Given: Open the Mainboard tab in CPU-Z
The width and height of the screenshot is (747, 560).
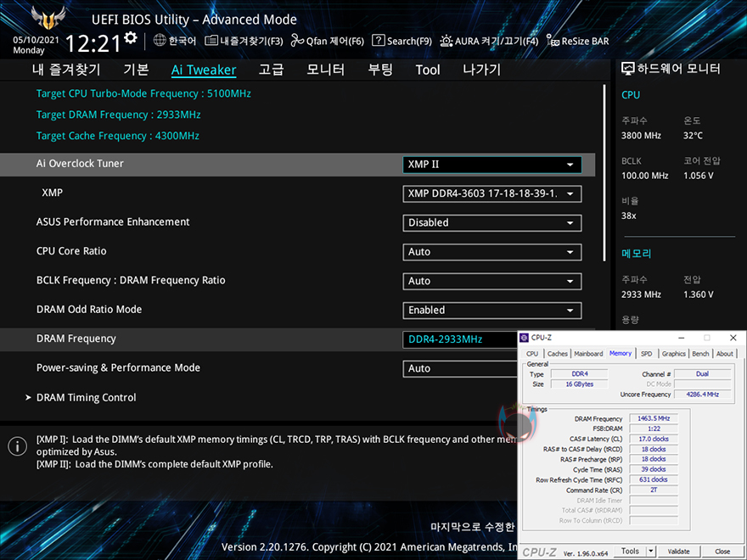Looking at the screenshot, I should 588,354.
